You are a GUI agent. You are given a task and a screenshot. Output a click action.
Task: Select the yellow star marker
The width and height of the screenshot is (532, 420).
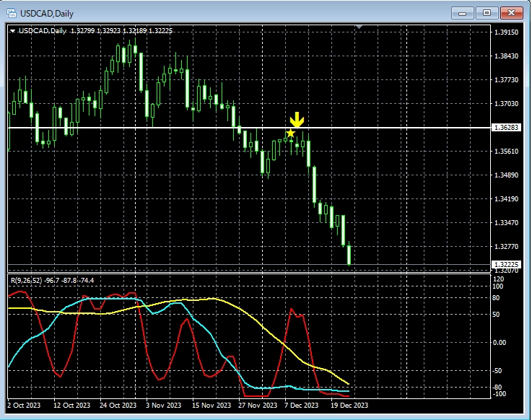click(290, 134)
